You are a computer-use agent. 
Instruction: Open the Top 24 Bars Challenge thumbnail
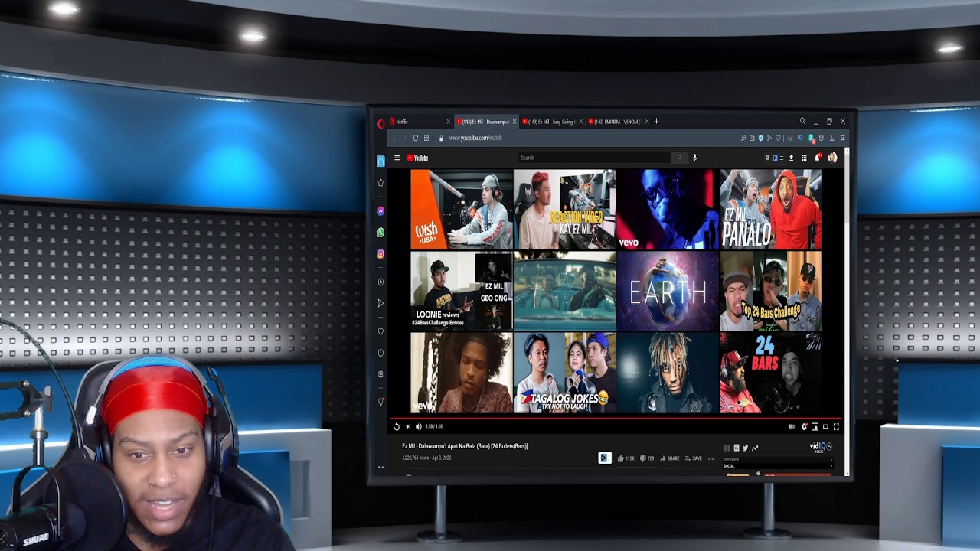(770, 292)
